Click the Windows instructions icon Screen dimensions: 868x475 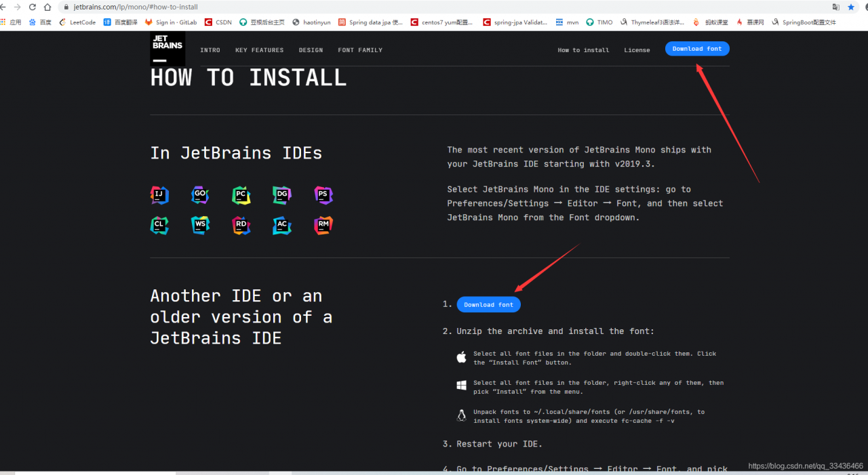[462, 386]
